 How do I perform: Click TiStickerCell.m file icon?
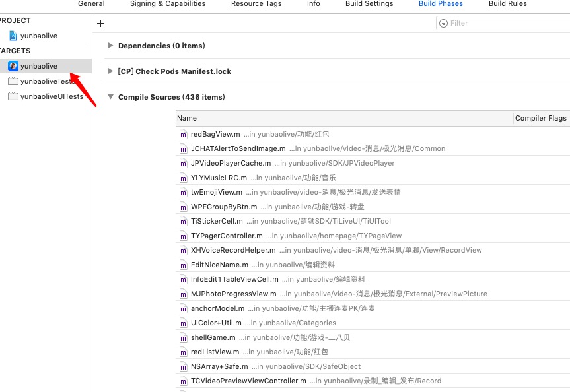coord(183,222)
